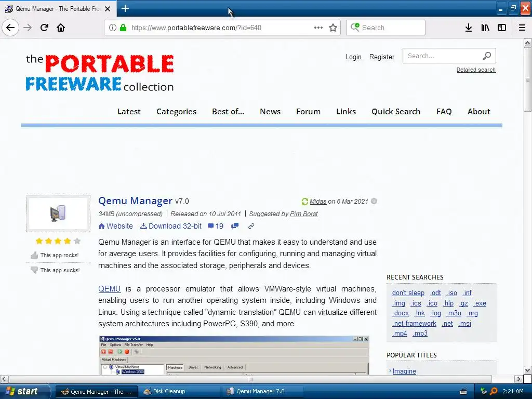Open the Firefox downloads arrow icon
The image size is (532, 399).
click(x=469, y=28)
